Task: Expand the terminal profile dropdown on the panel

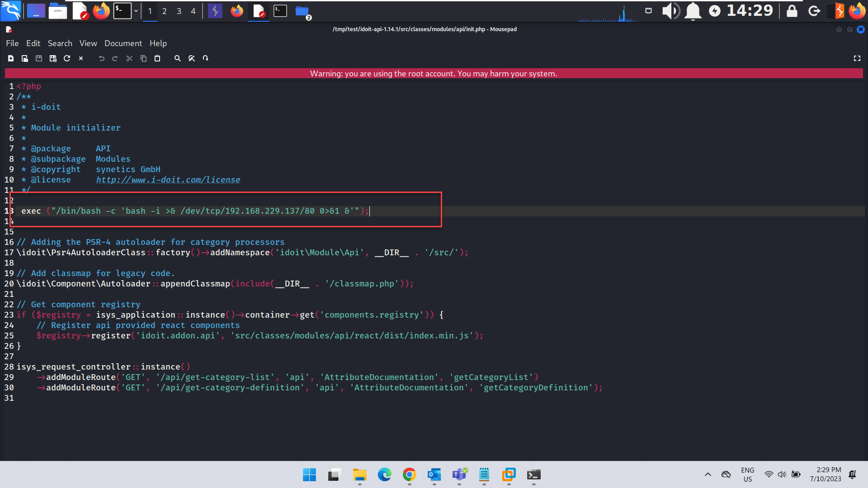Action: click(136, 10)
